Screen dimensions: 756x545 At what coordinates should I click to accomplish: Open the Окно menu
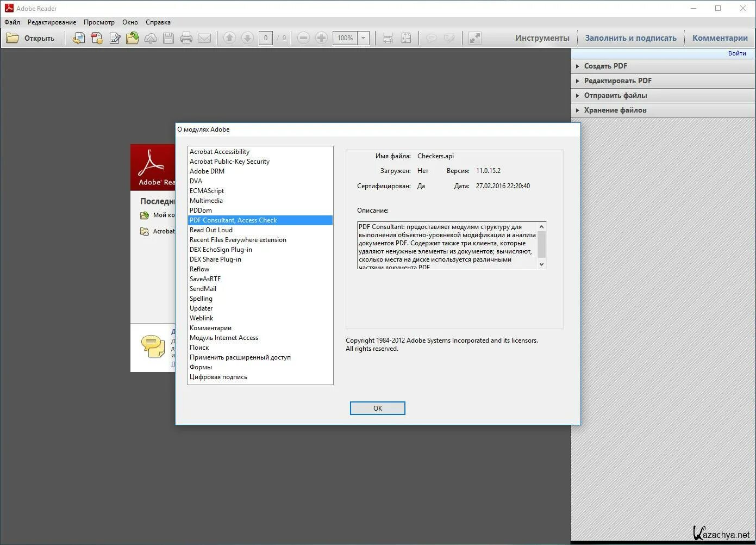click(x=130, y=22)
